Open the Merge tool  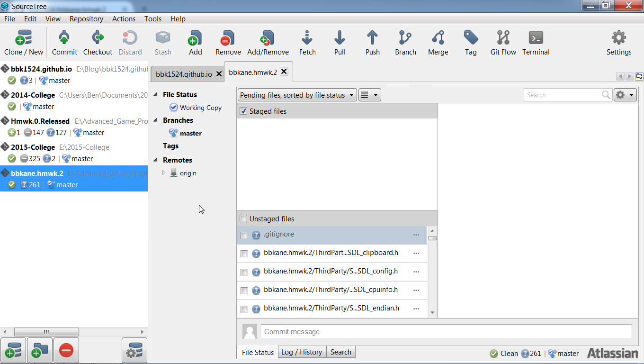pos(437,42)
